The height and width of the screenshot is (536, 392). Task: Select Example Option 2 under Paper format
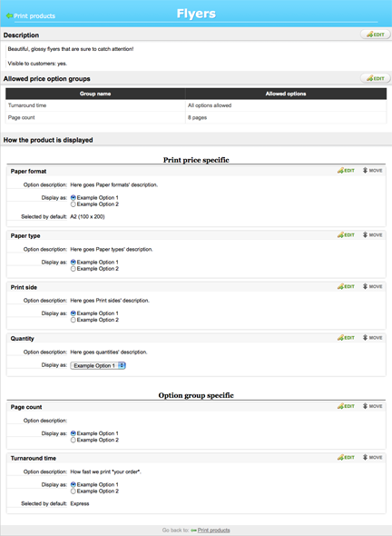coord(73,204)
